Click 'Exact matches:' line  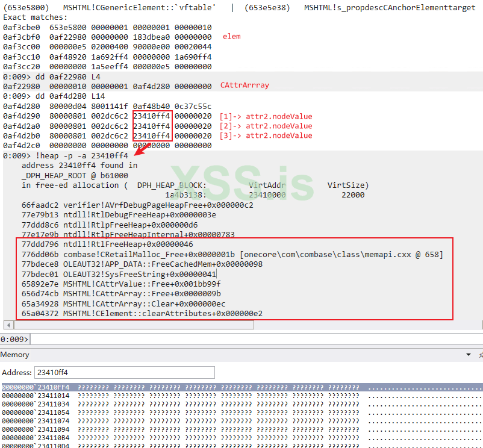pyautogui.click(x=35, y=17)
